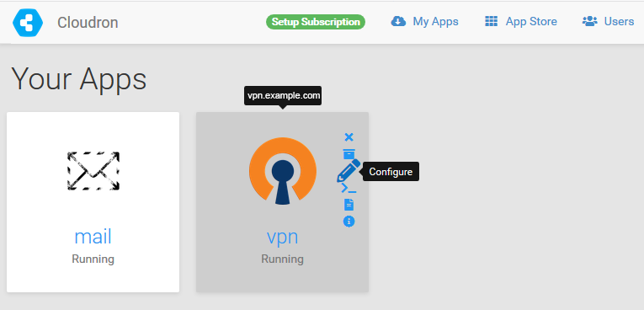This screenshot has height=310, width=644.
Task: View vpn logs using the document icon
Action: tap(349, 205)
